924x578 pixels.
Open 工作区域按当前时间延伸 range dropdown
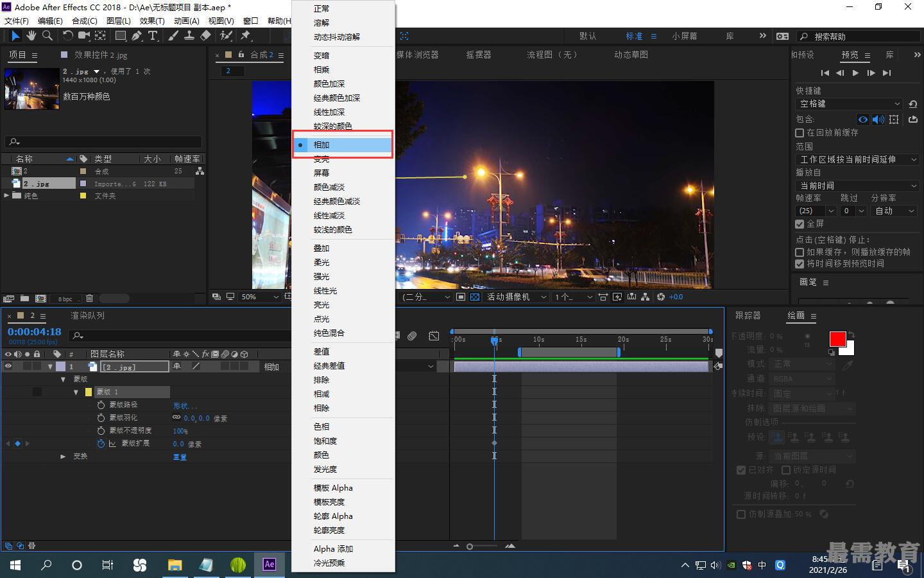click(x=858, y=159)
